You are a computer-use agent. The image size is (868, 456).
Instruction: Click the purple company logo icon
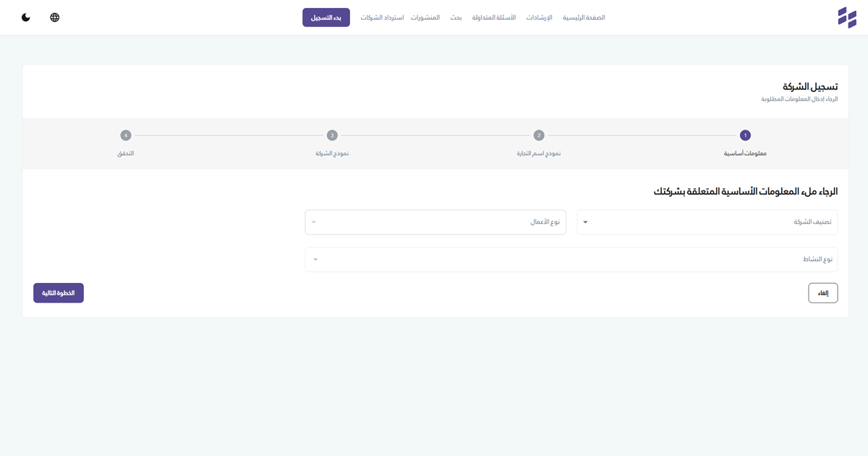[846, 17]
